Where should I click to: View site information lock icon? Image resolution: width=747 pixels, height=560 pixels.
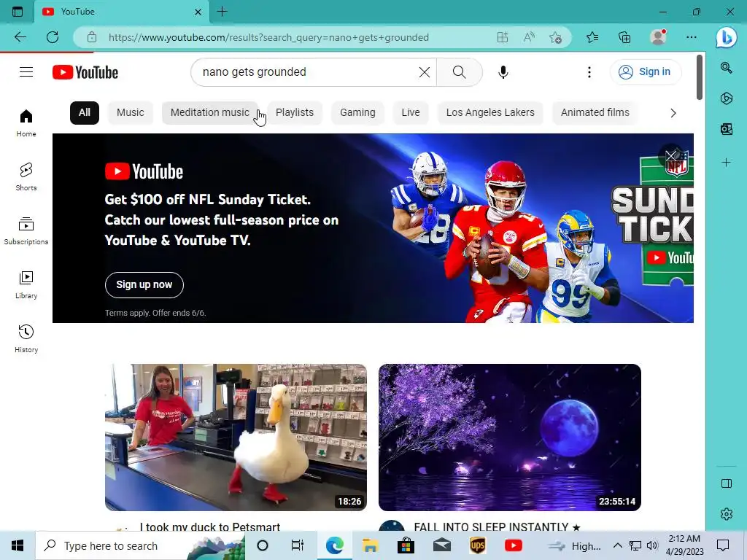click(92, 37)
